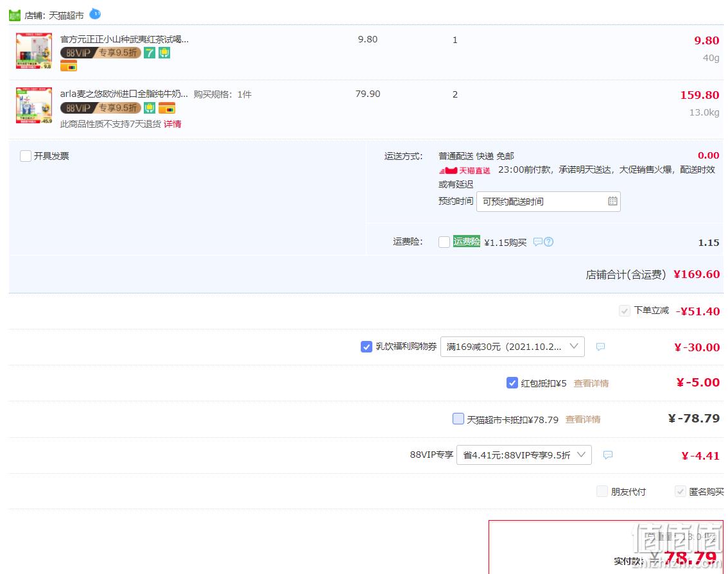728x574 pixels.
Task: Open the 详情 link about no 7-day return
Action: 172,124
